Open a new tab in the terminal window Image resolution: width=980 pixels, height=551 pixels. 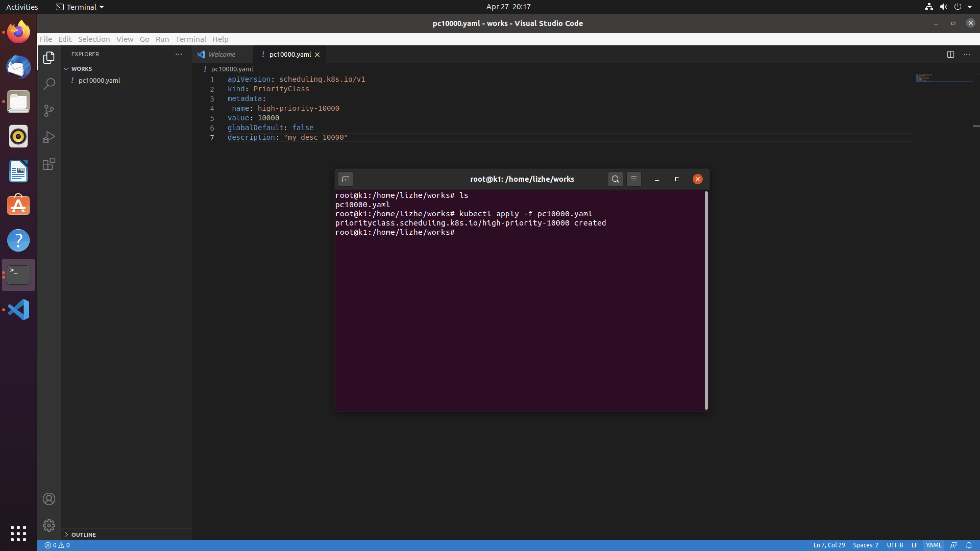click(346, 179)
